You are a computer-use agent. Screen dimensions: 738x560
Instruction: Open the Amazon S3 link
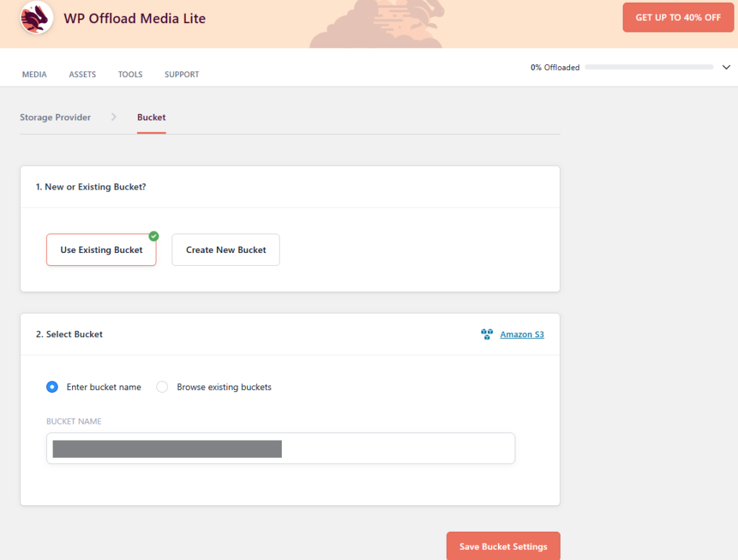522,334
